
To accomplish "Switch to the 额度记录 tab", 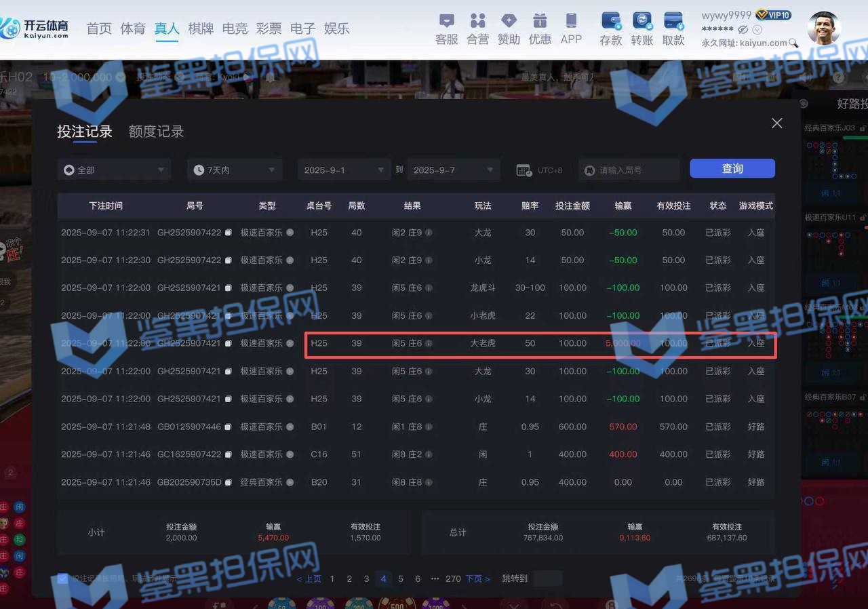I will (156, 132).
